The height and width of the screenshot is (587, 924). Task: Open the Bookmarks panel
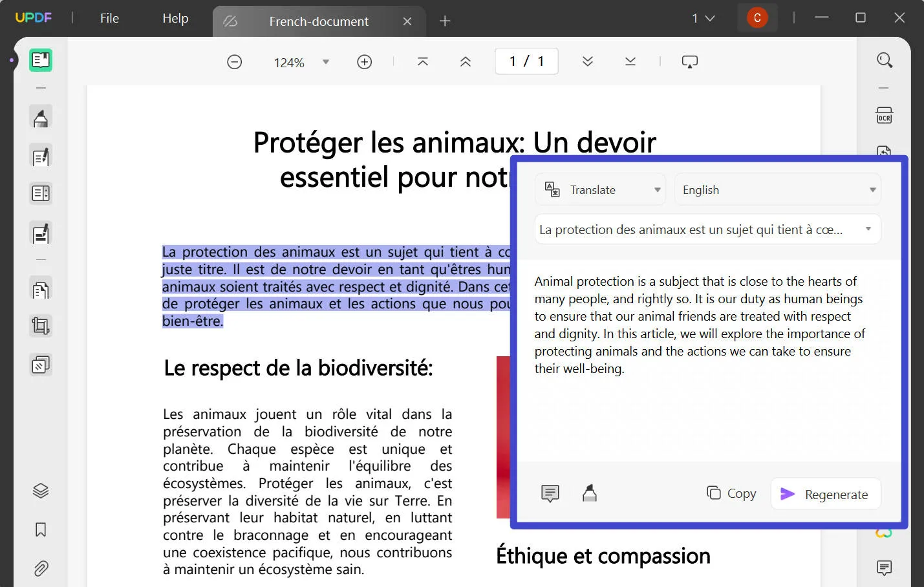pos(41,529)
